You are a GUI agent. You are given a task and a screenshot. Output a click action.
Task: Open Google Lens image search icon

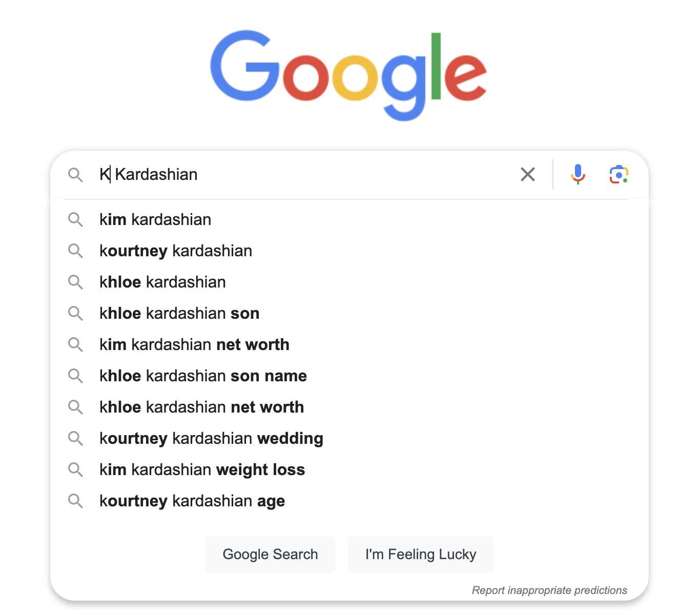pyautogui.click(x=619, y=175)
